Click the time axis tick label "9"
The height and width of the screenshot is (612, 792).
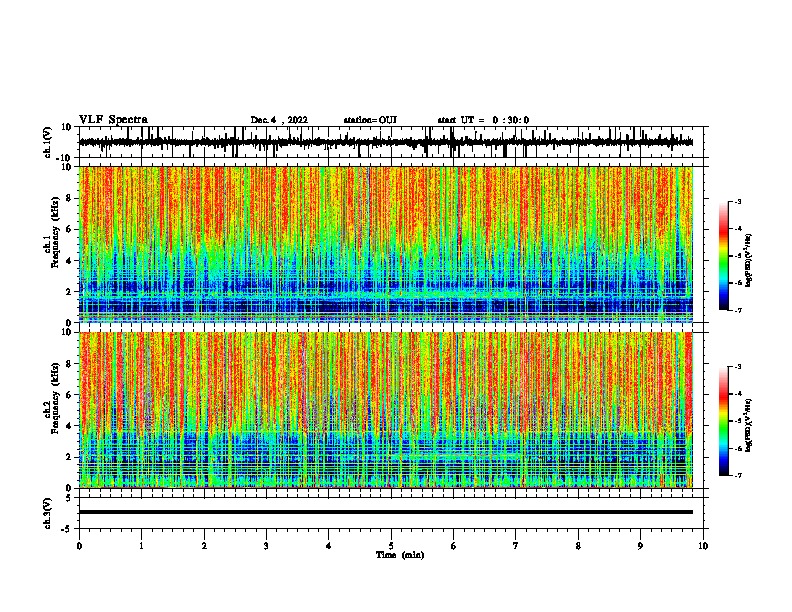[x=640, y=546]
